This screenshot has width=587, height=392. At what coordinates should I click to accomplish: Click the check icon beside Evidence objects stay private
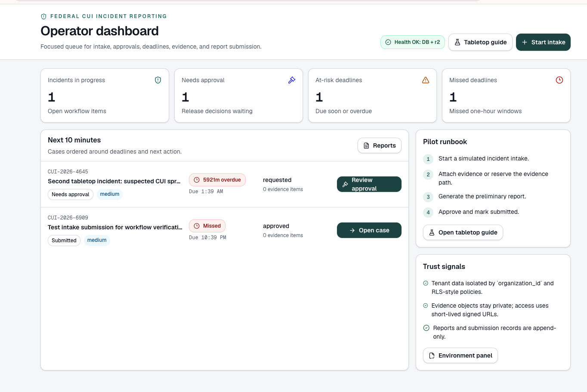pos(426,306)
